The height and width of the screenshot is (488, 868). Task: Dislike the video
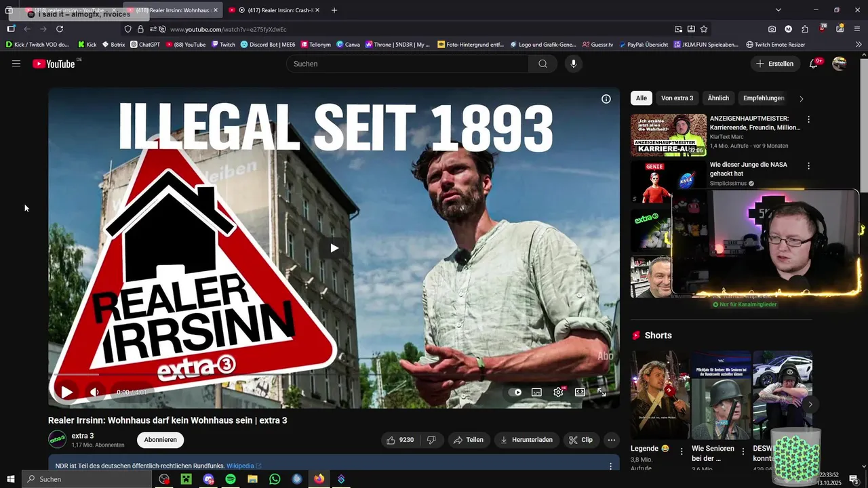point(431,440)
